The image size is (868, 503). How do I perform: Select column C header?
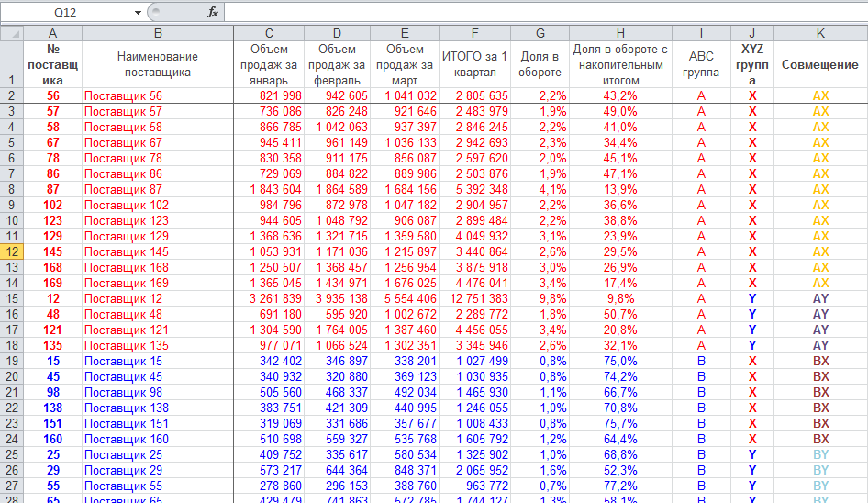[269, 33]
